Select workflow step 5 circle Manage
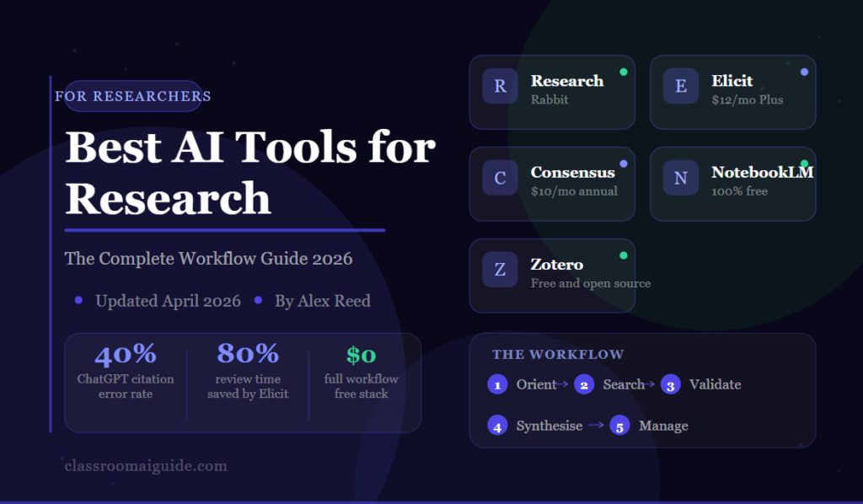This screenshot has width=863, height=504. 619,426
